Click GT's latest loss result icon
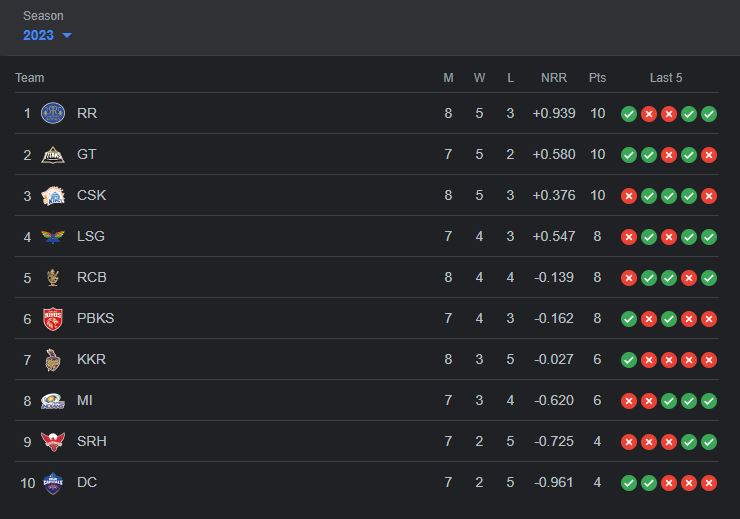The height and width of the screenshot is (519, 740). [709, 155]
